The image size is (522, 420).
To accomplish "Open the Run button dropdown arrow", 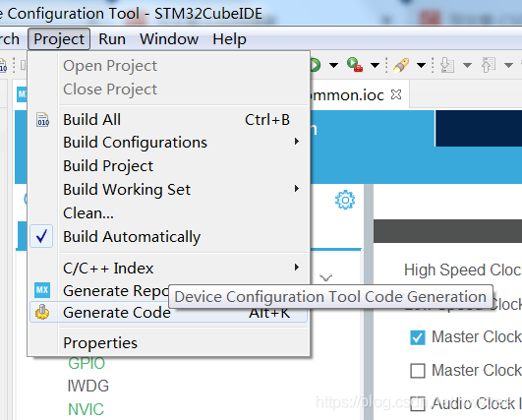I will 333,65.
